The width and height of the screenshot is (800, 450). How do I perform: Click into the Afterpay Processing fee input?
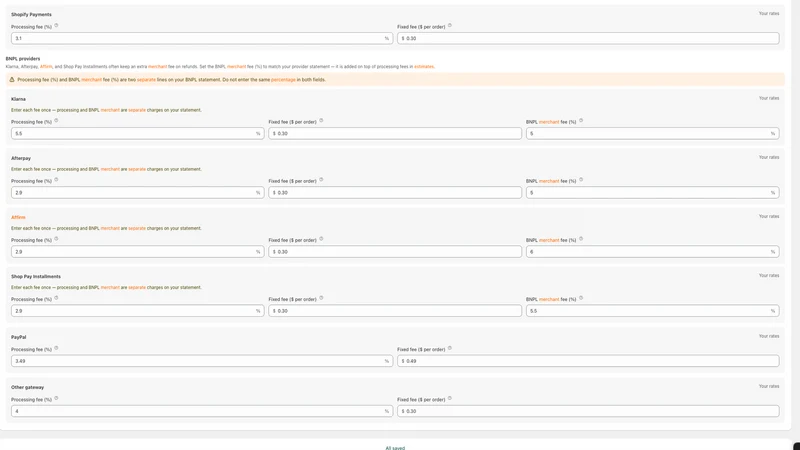[138, 193]
